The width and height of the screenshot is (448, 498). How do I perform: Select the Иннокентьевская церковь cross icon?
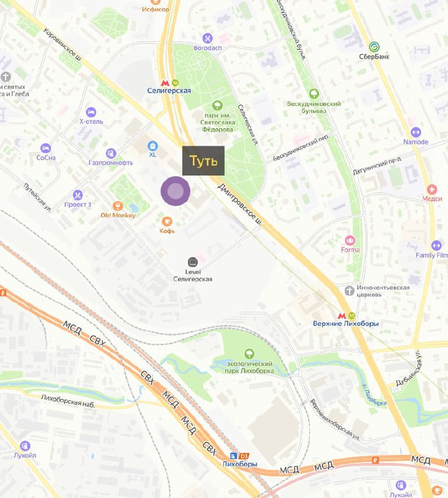(349, 291)
